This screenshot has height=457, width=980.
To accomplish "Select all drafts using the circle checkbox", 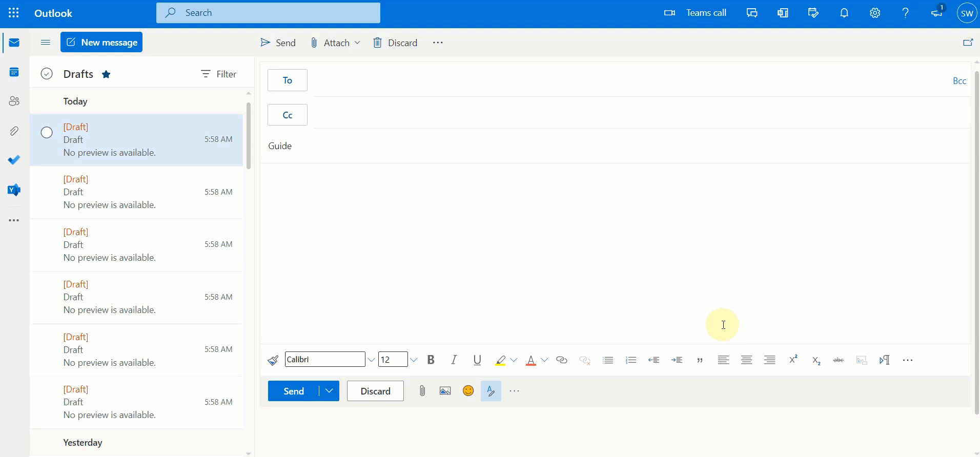I will [47, 74].
